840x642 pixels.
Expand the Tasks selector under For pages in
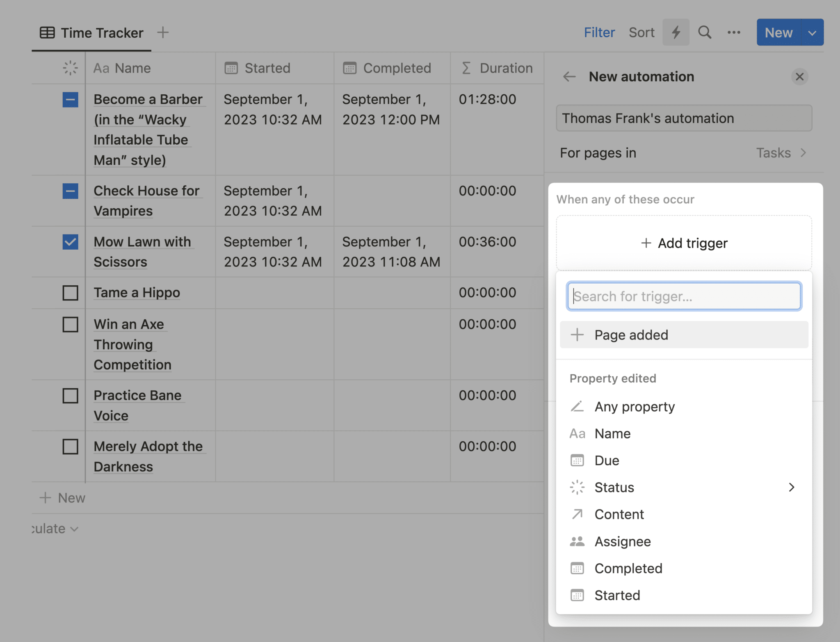tap(782, 153)
